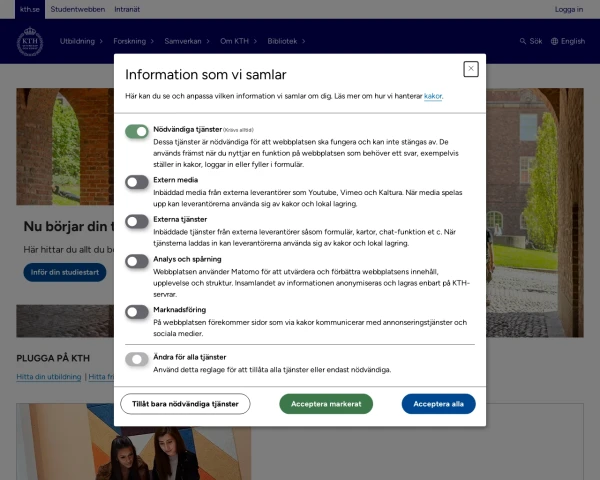This screenshot has height=480, width=600.
Task: Click the Acceptera markerat button
Action: [326, 404]
